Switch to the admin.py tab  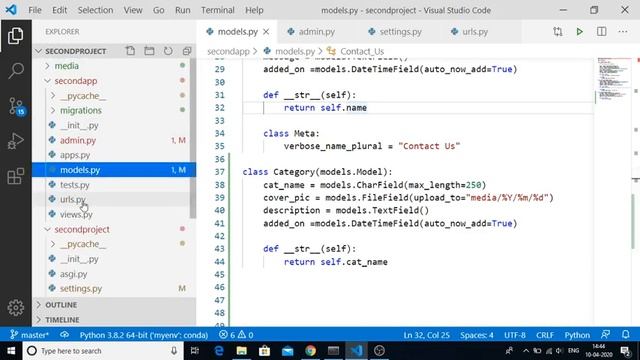pos(316,31)
